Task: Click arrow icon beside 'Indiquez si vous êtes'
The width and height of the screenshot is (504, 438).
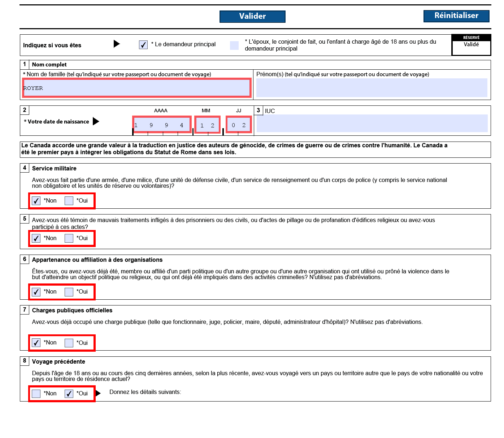Action: pyautogui.click(x=117, y=44)
